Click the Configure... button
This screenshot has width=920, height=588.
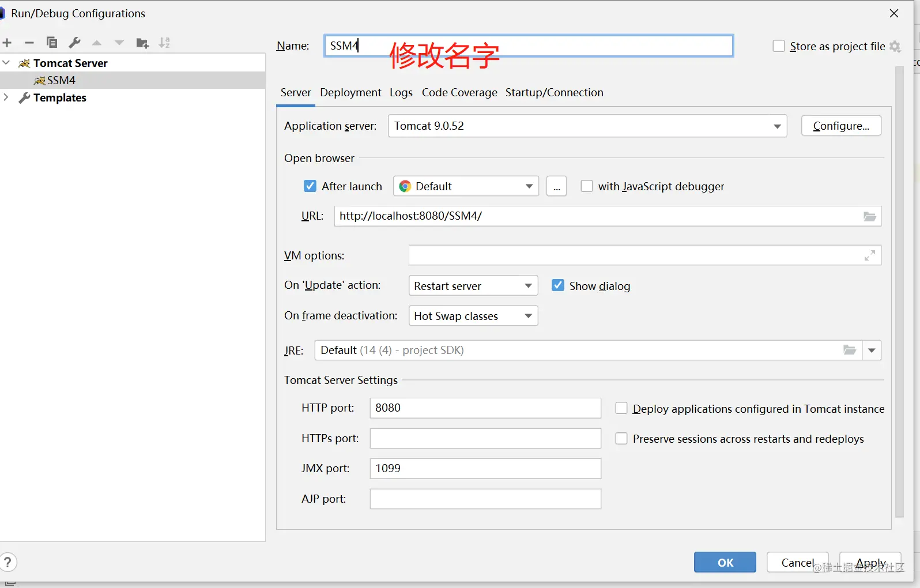[x=841, y=126]
